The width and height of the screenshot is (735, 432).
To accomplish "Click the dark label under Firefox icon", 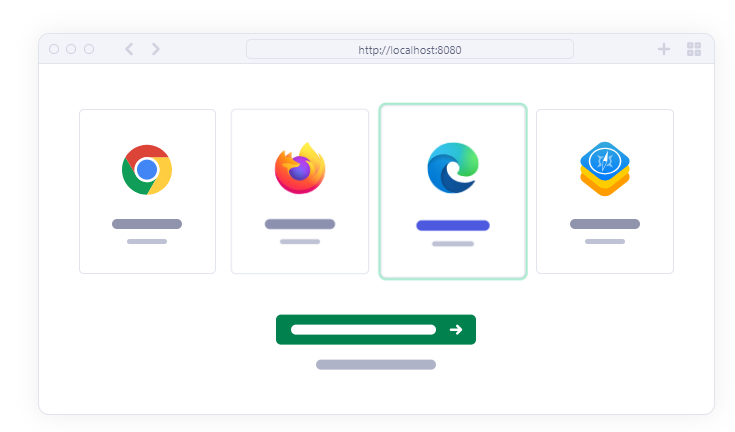I will [x=300, y=224].
